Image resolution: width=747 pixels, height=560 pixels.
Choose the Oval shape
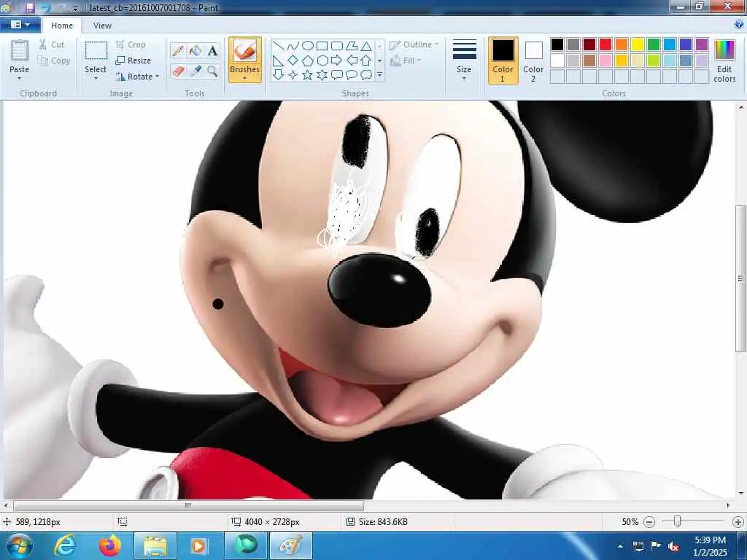(x=308, y=46)
